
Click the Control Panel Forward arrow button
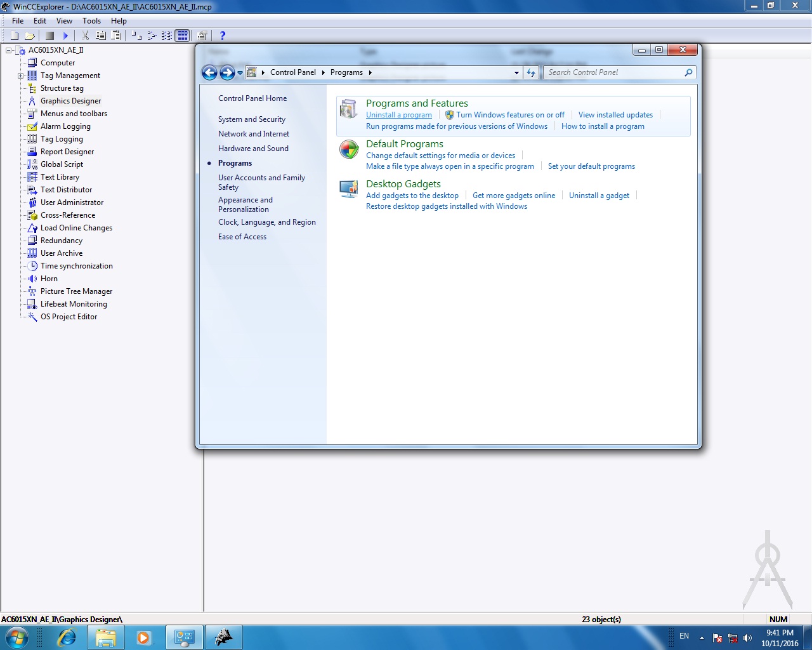coord(227,72)
